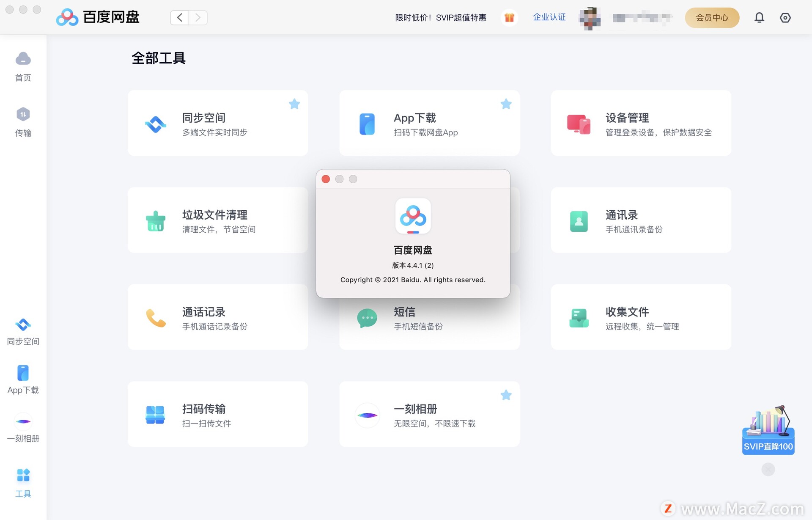Click 版本 4.4.1 (2) text in dialog

point(413,265)
